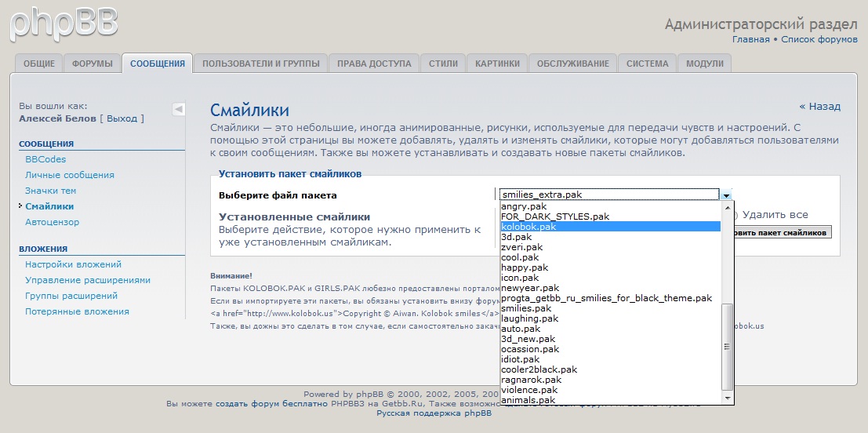
Task: Collapse the sidebar with the arrow icon
Action: [x=178, y=109]
